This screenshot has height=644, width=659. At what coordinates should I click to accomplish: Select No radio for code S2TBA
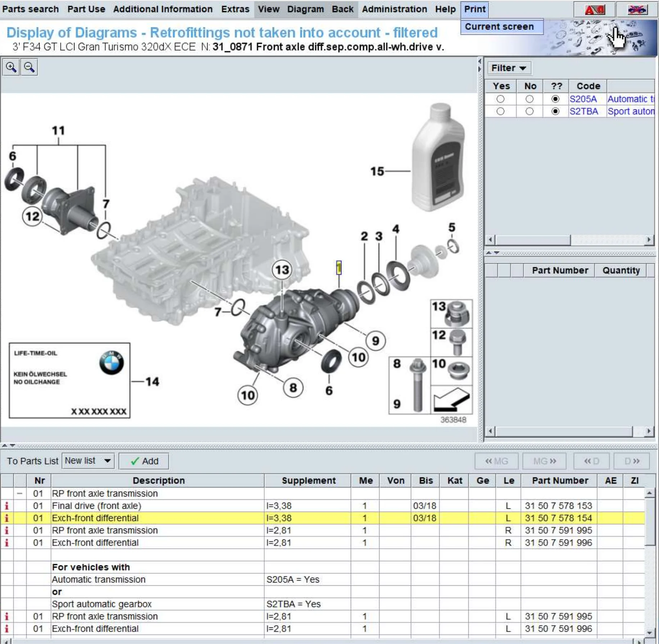(x=529, y=112)
